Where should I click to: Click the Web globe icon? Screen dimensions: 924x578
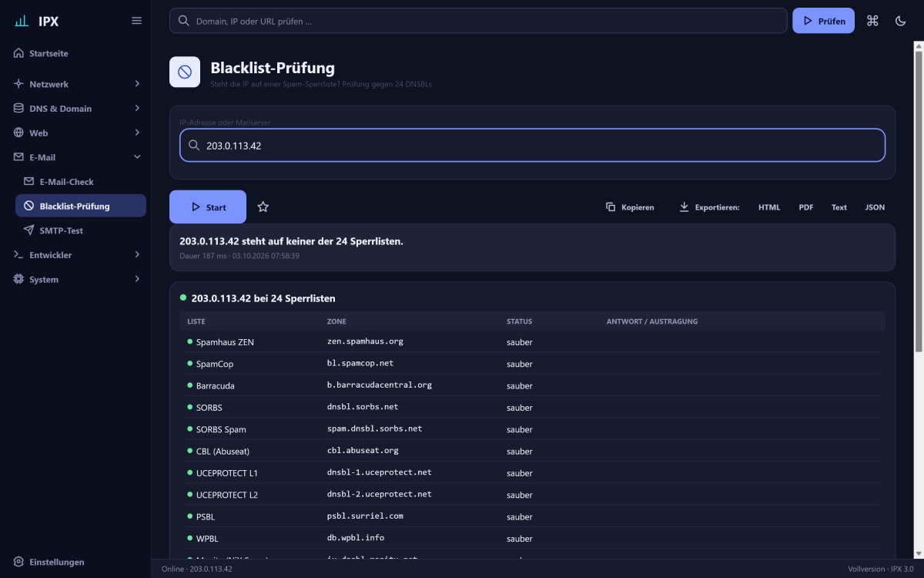click(x=18, y=133)
